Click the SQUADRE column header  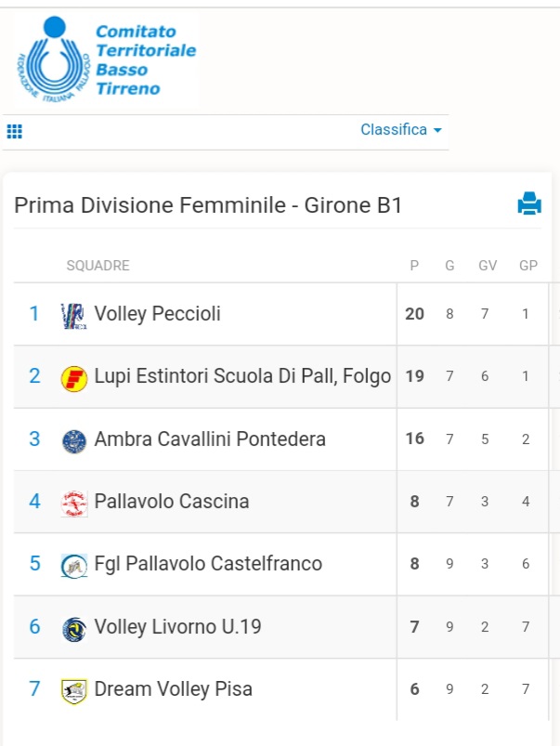coord(98,266)
